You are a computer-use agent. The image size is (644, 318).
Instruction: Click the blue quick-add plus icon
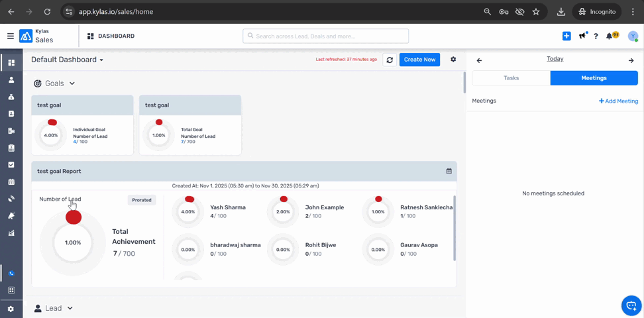click(x=566, y=36)
